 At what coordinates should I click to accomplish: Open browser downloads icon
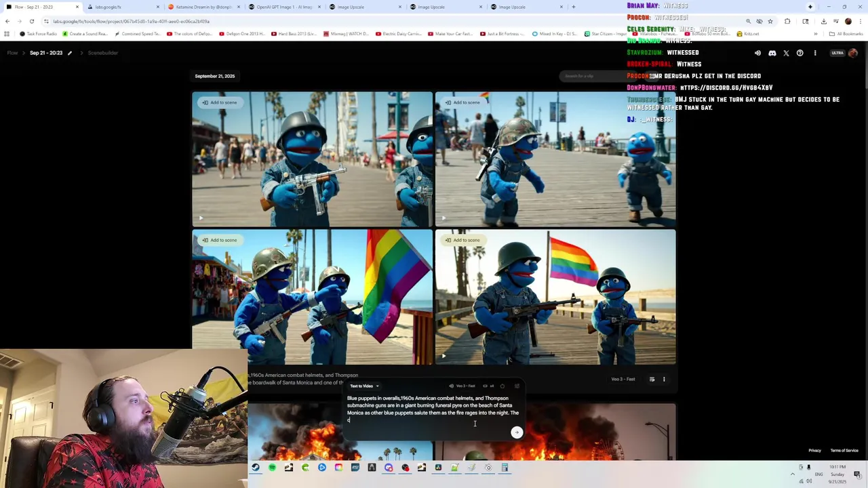823,21
